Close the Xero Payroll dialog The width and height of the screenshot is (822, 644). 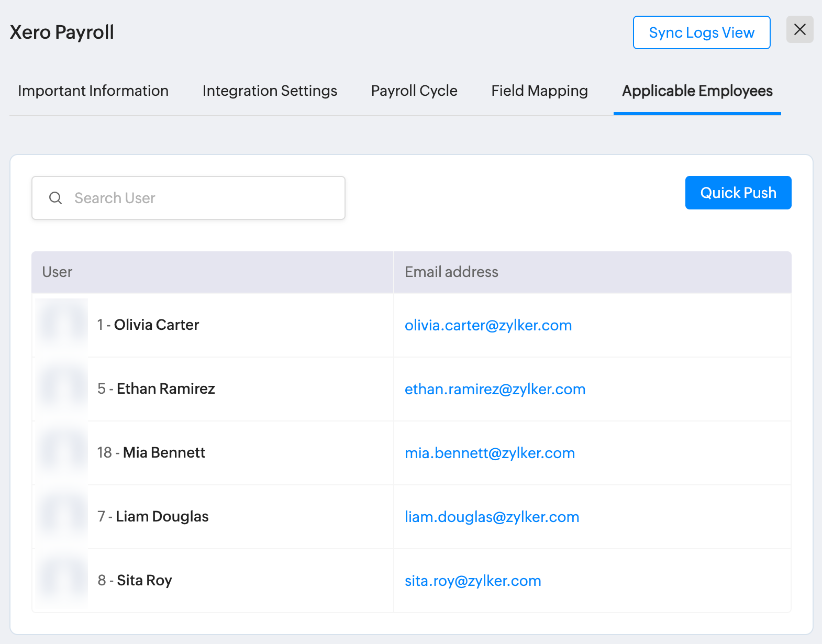pos(799,29)
